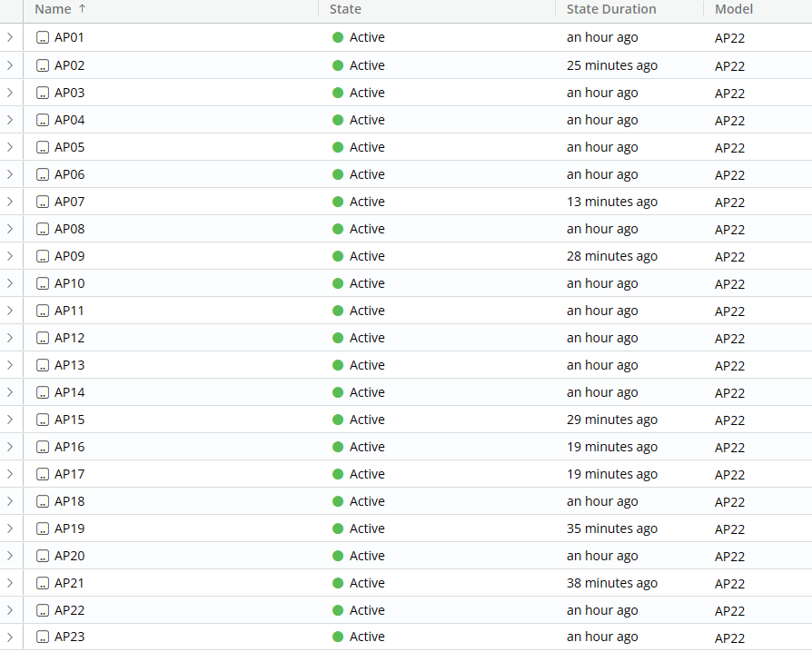Select the AP16 name text

(69, 447)
